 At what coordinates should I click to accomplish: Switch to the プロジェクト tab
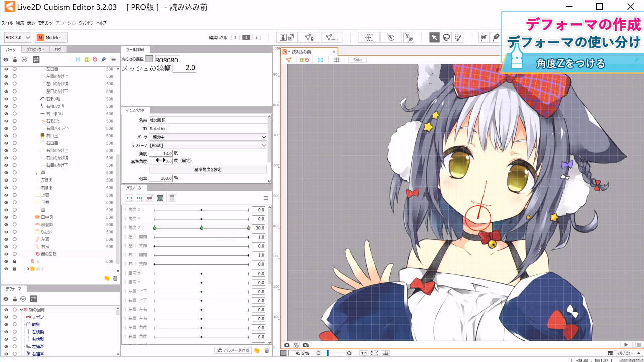pyautogui.click(x=35, y=49)
